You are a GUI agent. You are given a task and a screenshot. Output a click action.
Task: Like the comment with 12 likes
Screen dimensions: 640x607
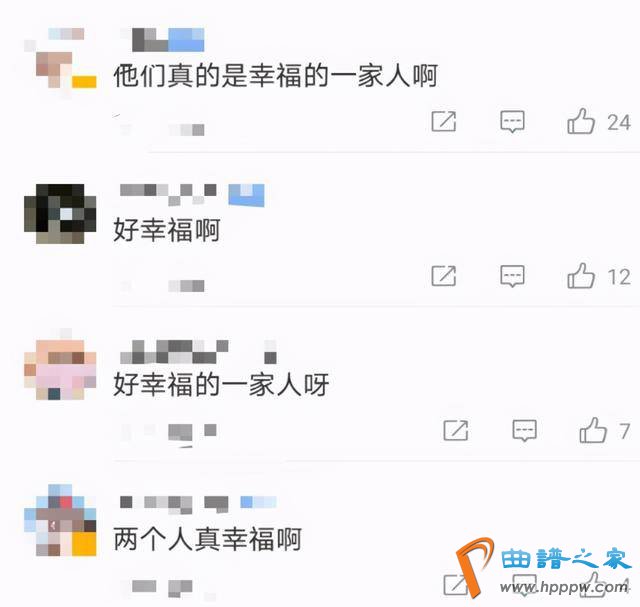click(x=581, y=276)
